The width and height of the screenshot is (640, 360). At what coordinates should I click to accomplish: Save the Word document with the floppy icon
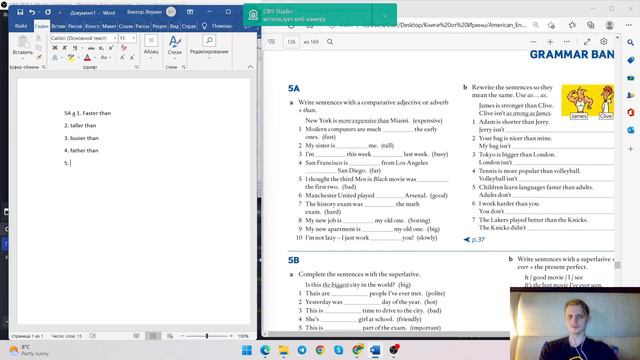(20, 12)
